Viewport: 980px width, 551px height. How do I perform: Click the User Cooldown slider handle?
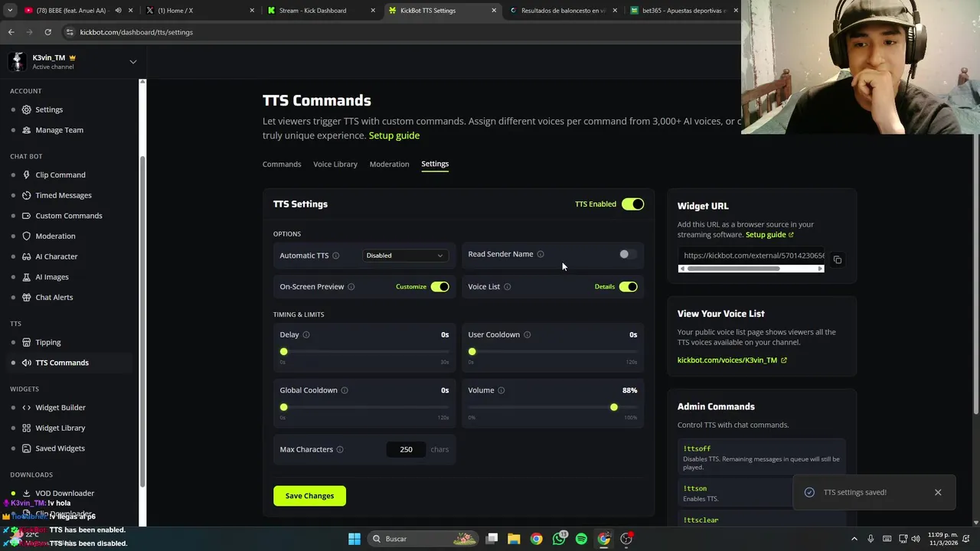472,352
